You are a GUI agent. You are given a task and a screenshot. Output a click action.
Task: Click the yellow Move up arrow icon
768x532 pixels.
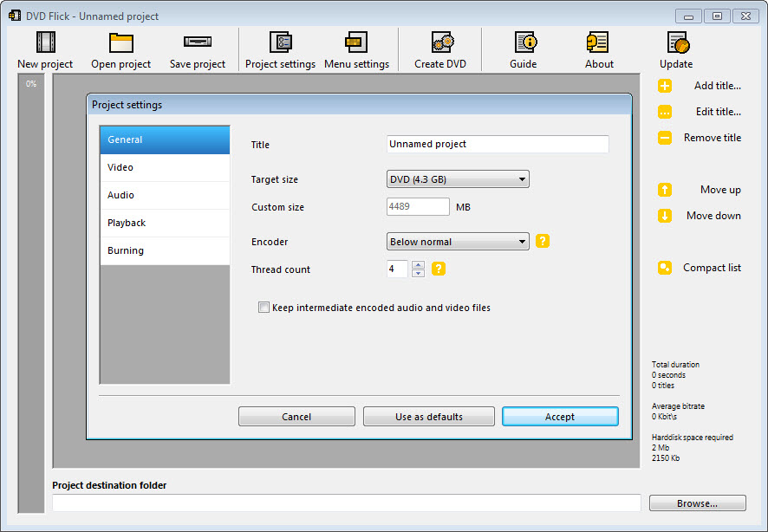tap(665, 190)
